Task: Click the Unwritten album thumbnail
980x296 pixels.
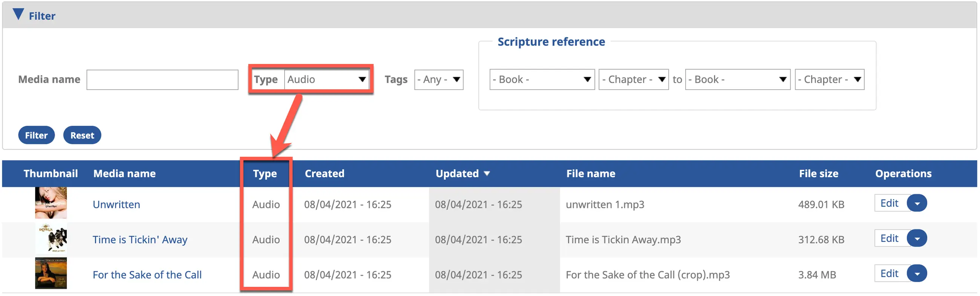Action: 51,203
